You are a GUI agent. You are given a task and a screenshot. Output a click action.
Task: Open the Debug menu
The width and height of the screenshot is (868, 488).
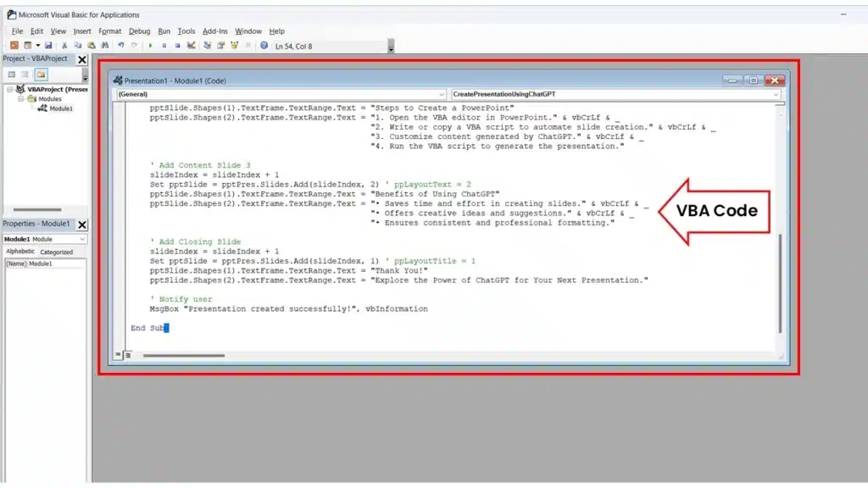click(139, 31)
